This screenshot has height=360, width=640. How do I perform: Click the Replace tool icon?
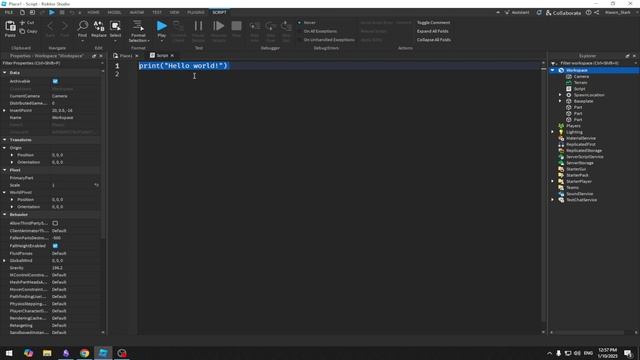coord(99,27)
